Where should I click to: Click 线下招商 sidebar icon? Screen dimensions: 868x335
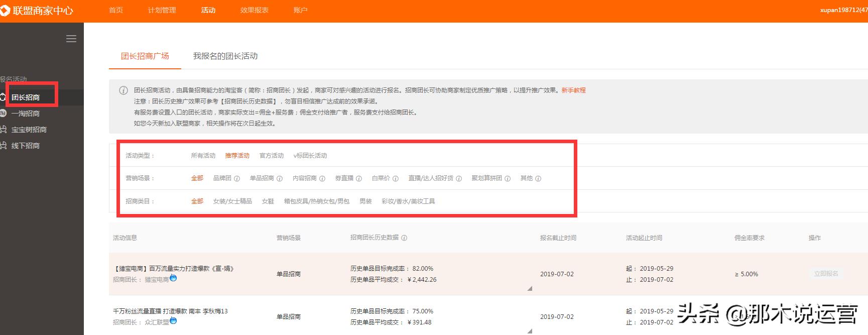4,146
